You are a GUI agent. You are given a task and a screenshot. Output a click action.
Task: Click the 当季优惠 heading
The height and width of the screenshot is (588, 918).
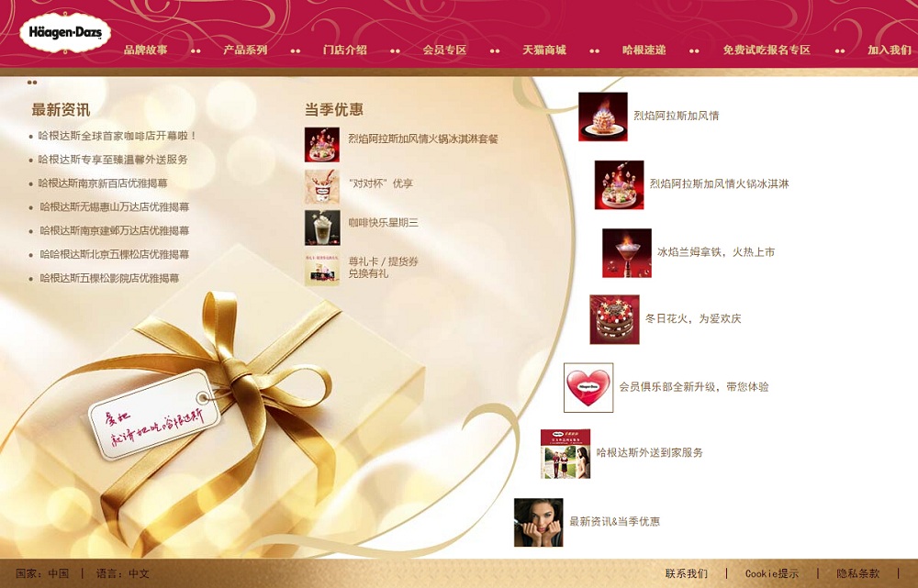[x=334, y=109]
